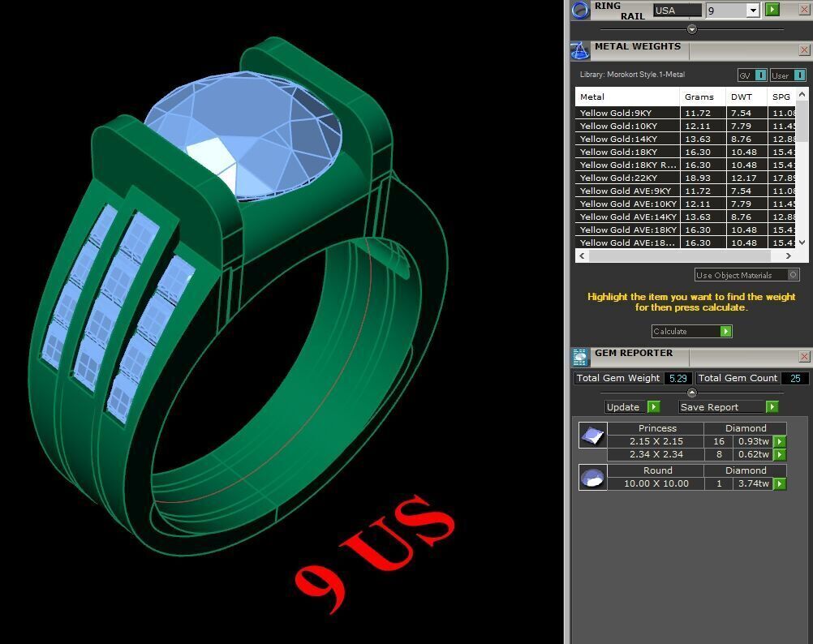Click the red 9 US size text in viewport
The height and width of the screenshot is (644, 813).
coord(374,553)
